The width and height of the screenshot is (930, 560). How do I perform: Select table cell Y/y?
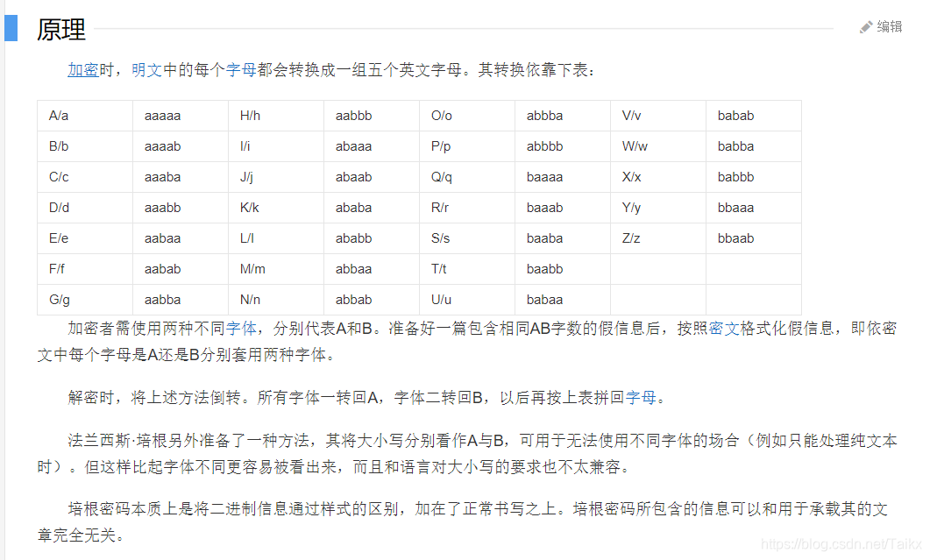pos(657,208)
